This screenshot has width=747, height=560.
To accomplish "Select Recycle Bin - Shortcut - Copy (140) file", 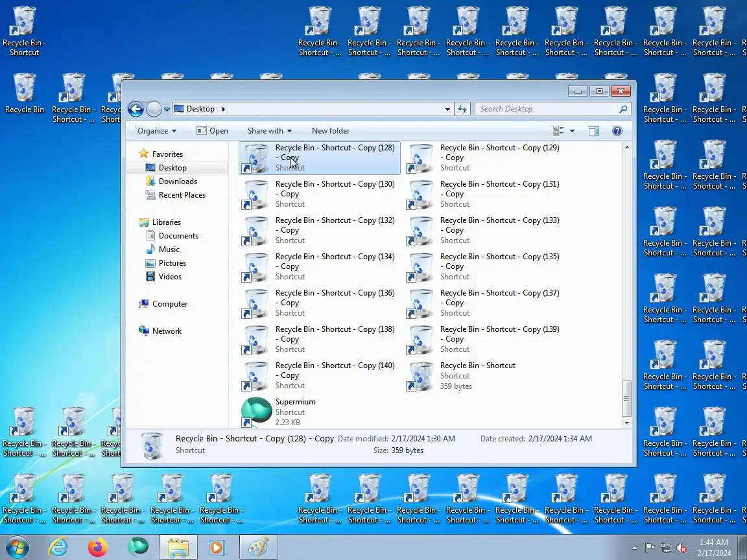I will pyautogui.click(x=320, y=375).
